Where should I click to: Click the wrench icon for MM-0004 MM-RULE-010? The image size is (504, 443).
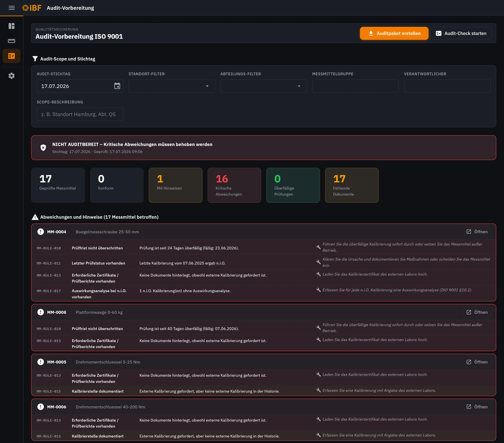318,247
